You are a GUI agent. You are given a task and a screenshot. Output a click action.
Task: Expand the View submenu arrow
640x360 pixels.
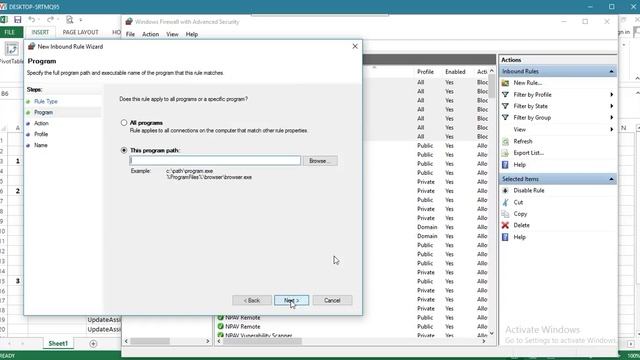pyautogui.click(x=611, y=129)
